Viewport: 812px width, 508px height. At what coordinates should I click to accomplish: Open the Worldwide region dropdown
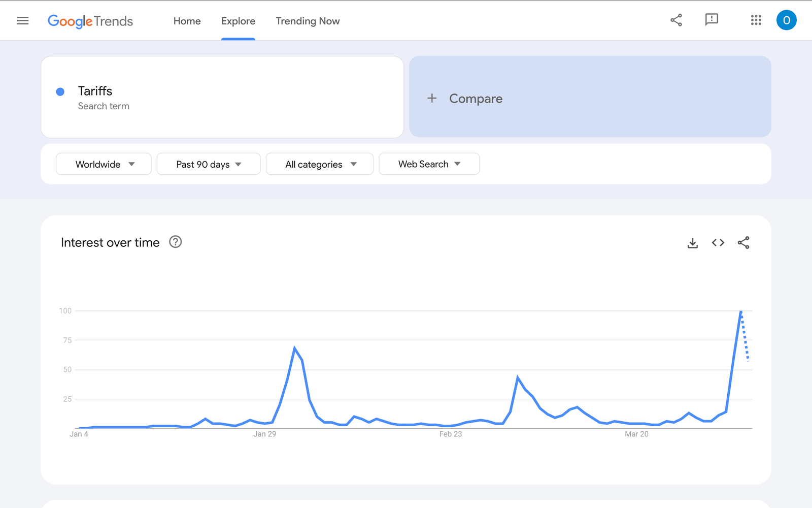tap(103, 164)
